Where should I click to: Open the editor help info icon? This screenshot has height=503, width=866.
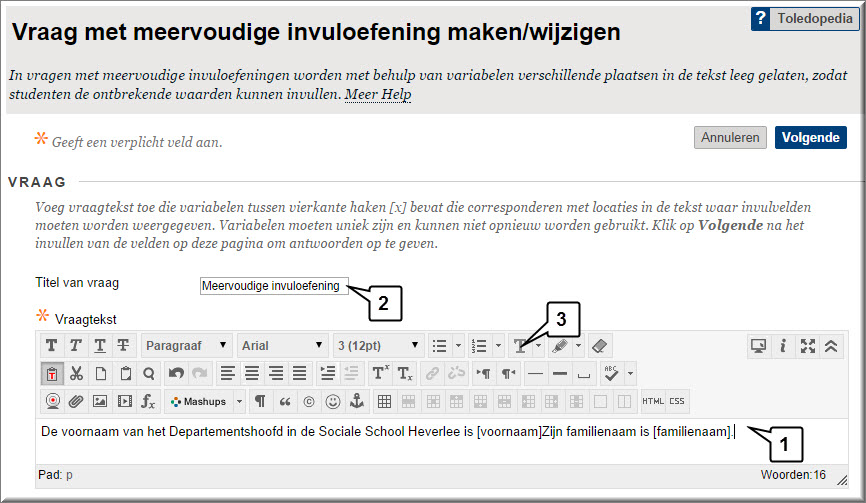pyautogui.click(x=783, y=346)
